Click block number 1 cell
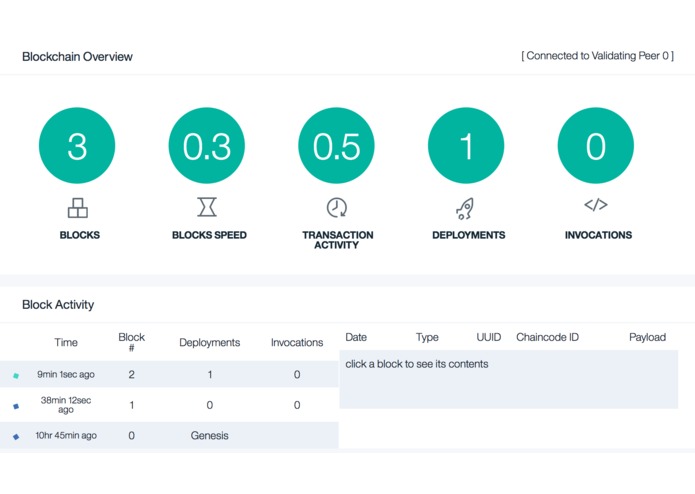 132,405
